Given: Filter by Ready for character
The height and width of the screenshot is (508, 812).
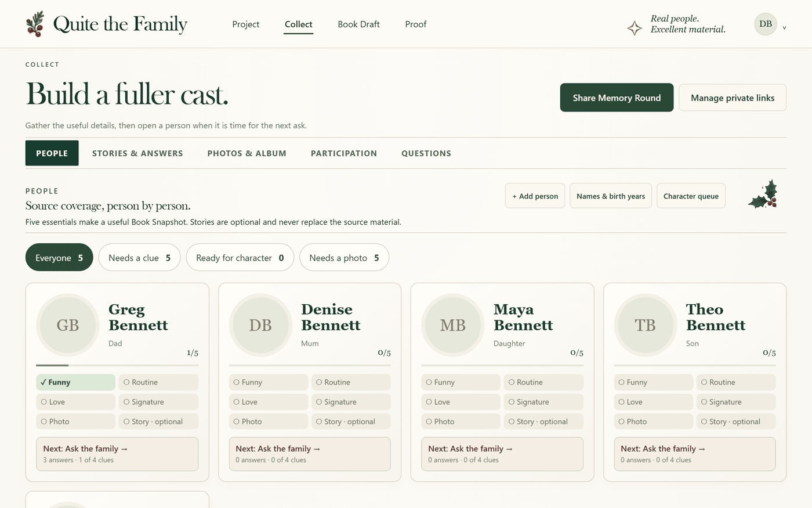Looking at the screenshot, I should tap(240, 258).
